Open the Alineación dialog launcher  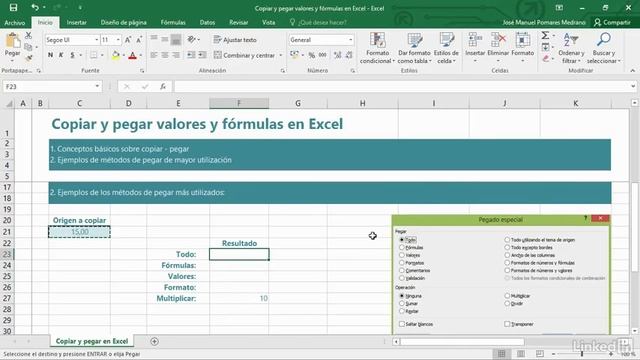click(x=282, y=71)
